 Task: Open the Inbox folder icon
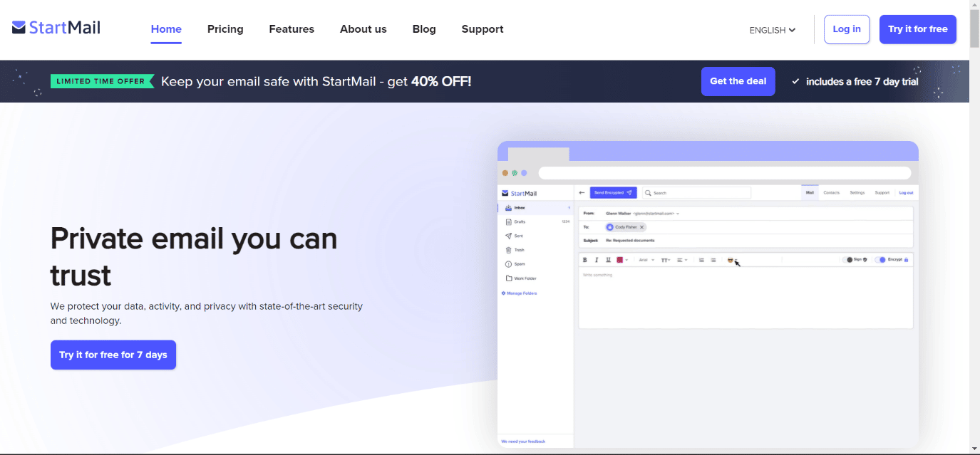click(508, 208)
